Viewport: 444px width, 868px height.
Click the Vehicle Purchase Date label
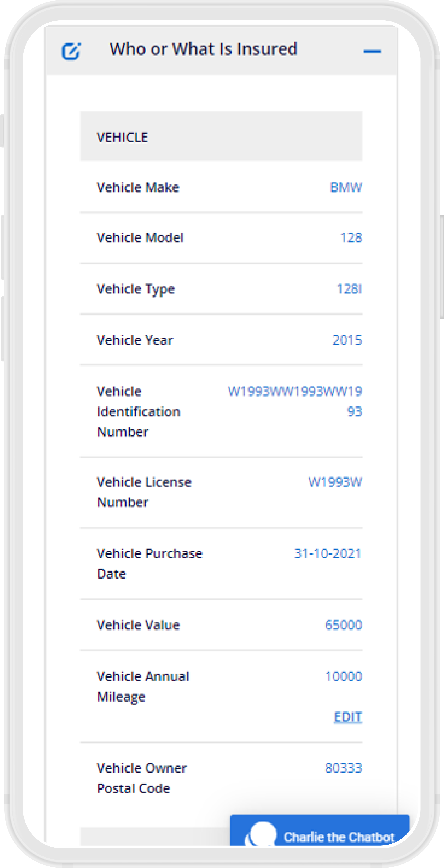coord(149,563)
